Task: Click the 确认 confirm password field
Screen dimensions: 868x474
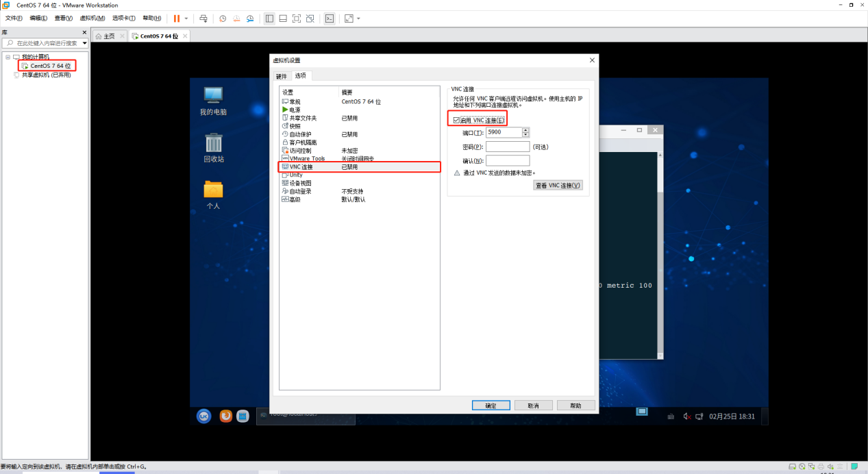Action: tap(508, 161)
